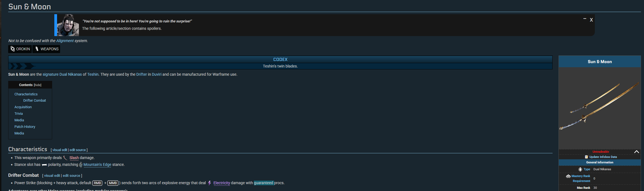Open the Dual Nikanas article link

[x=71, y=74]
